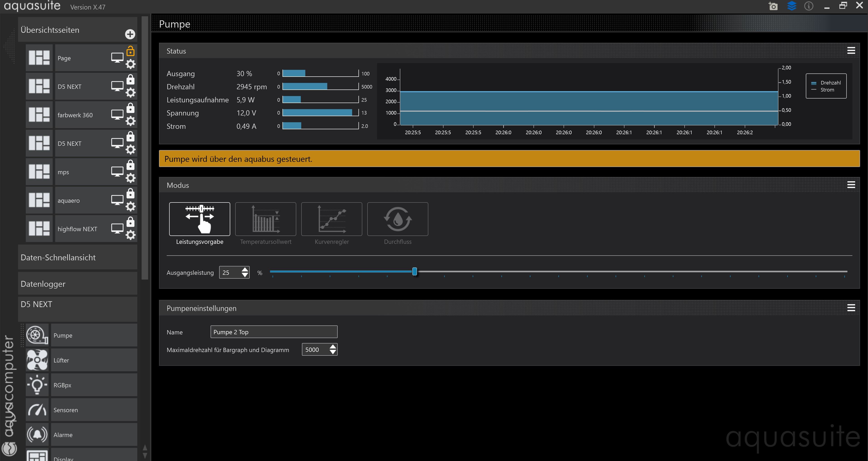Click the screenshot camera icon in title bar
868x461 pixels.
(x=773, y=6)
